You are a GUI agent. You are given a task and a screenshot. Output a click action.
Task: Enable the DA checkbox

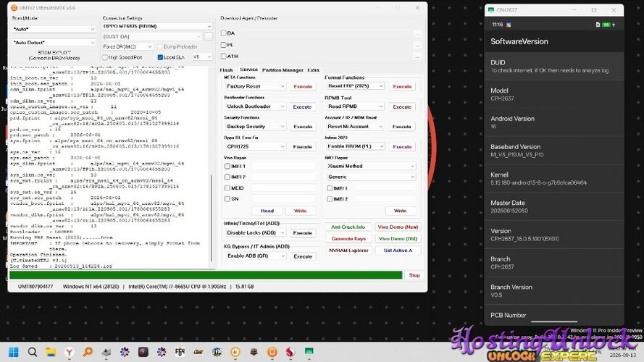tap(223, 33)
